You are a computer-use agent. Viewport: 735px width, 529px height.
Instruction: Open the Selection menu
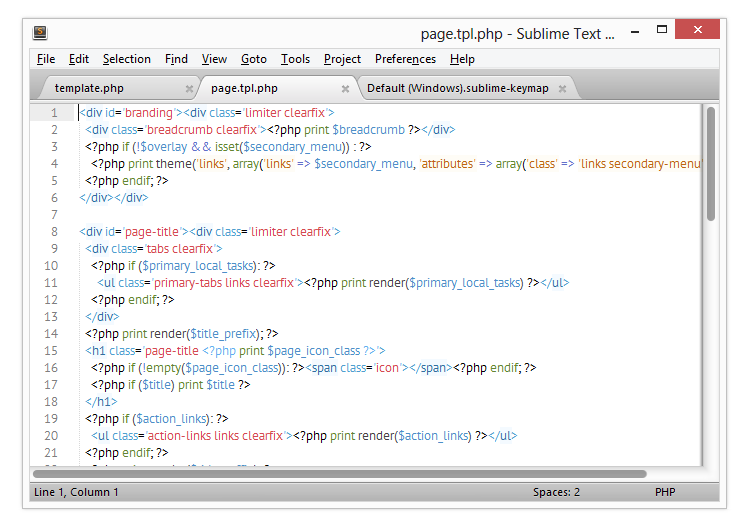tap(126, 59)
